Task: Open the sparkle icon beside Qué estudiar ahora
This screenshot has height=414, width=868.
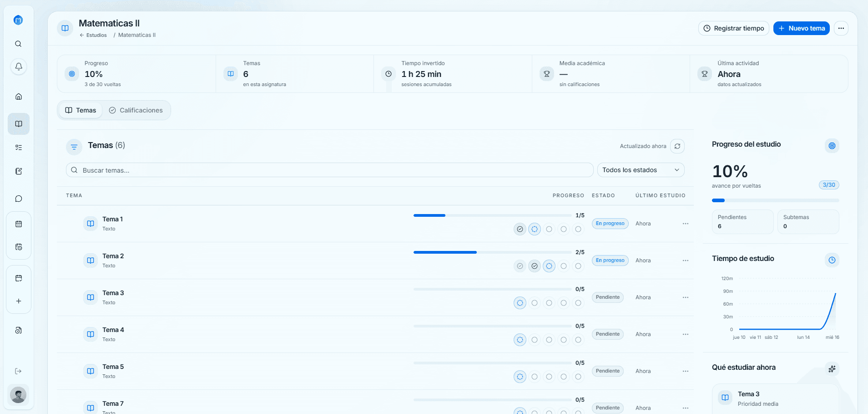Action: 832,369
